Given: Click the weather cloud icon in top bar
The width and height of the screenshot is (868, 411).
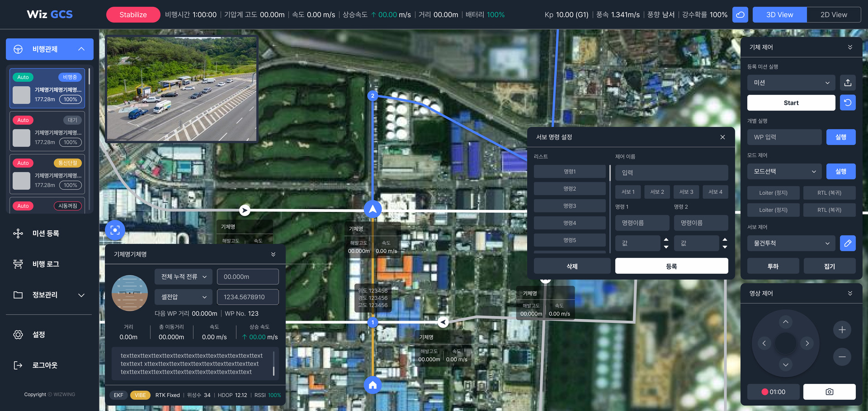Looking at the screenshot, I should coord(741,14).
